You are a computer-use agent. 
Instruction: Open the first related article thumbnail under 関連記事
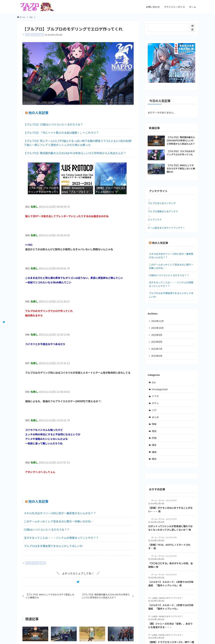35,634
